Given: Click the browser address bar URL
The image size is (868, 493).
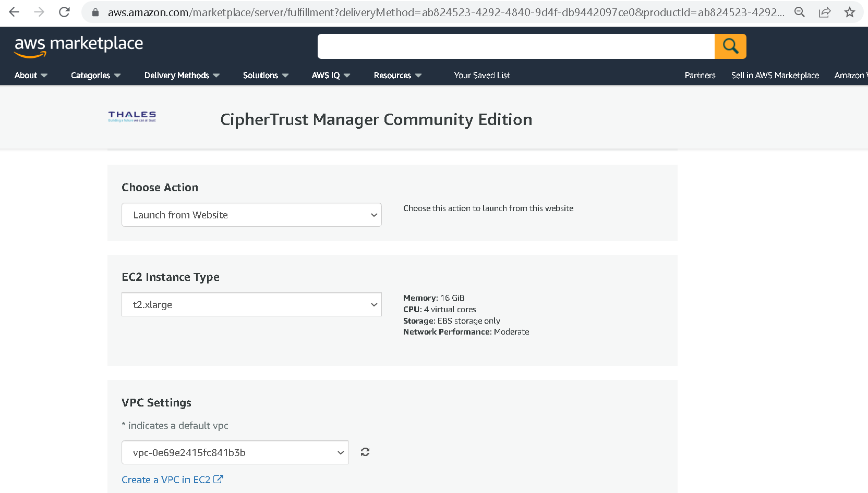Looking at the screenshot, I should (x=446, y=13).
